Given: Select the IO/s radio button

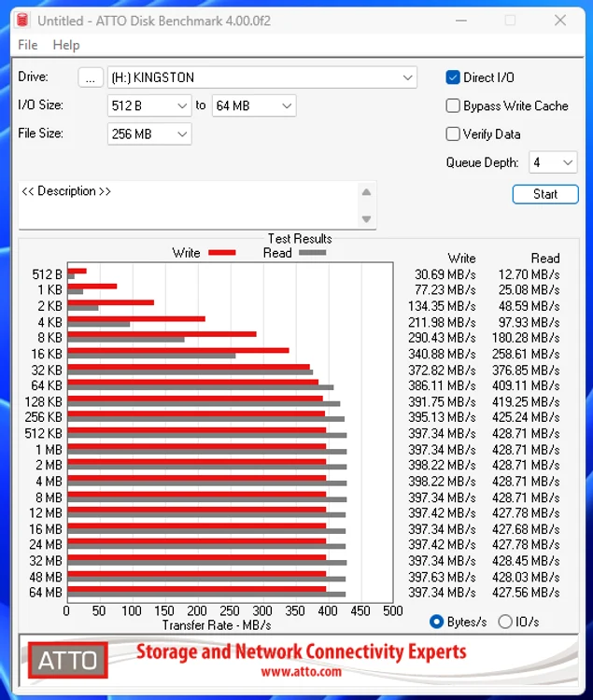Looking at the screenshot, I should tap(505, 622).
